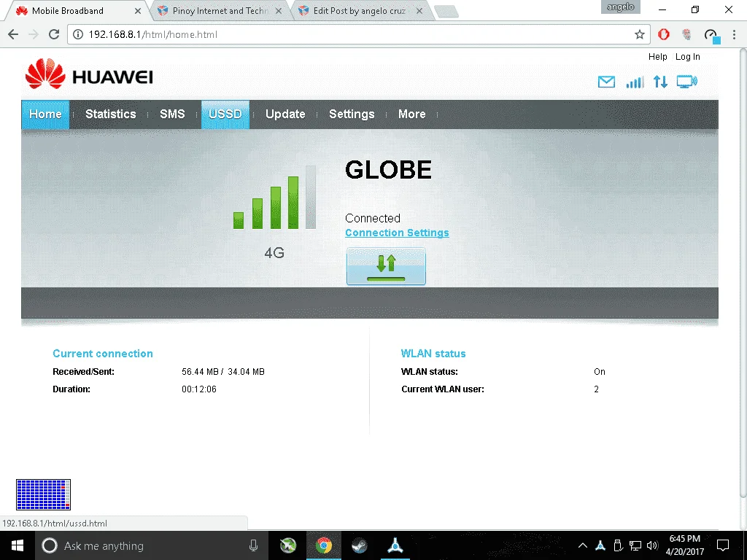Image resolution: width=747 pixels, height=560 pixels.
Task: Switch to Edit Post by angelo cruz tab
Action: (x=360, y=10)
